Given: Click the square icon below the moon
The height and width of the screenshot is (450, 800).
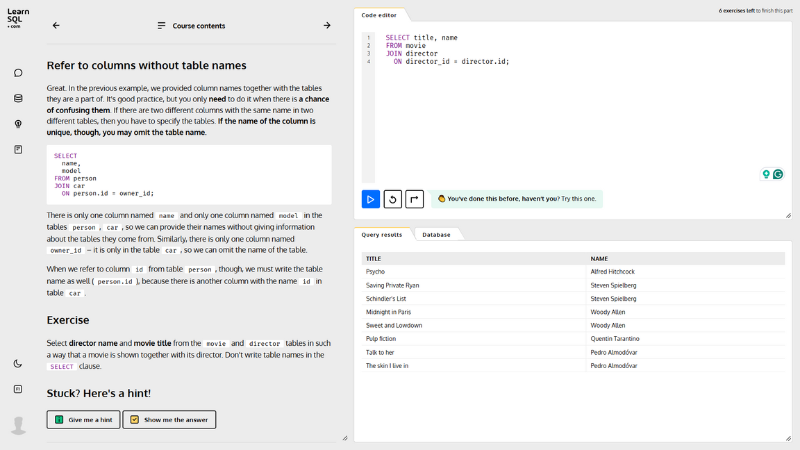Looking at the screenshot, I should (18, 389).
